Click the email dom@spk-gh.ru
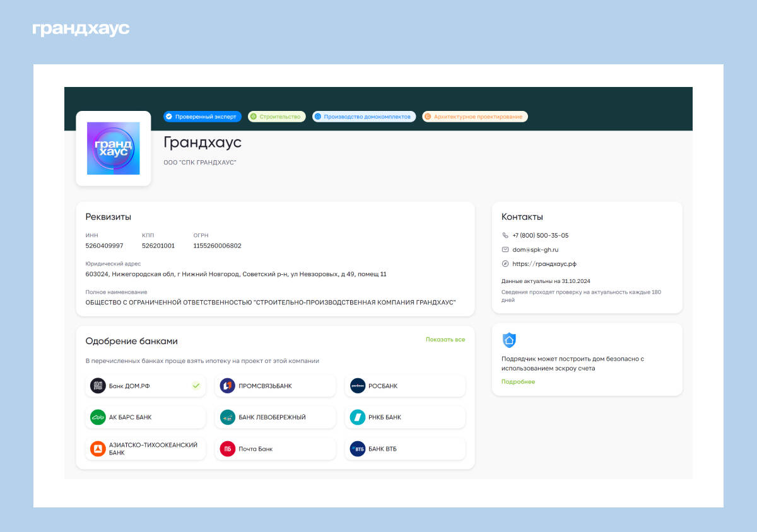The height and width of the screenshot is (532, 757). 535,250
